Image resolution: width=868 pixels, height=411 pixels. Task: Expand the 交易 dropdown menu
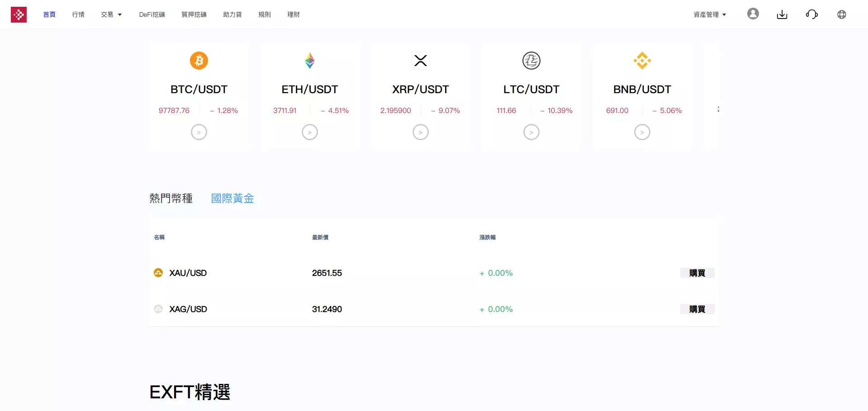click(111, 14)
